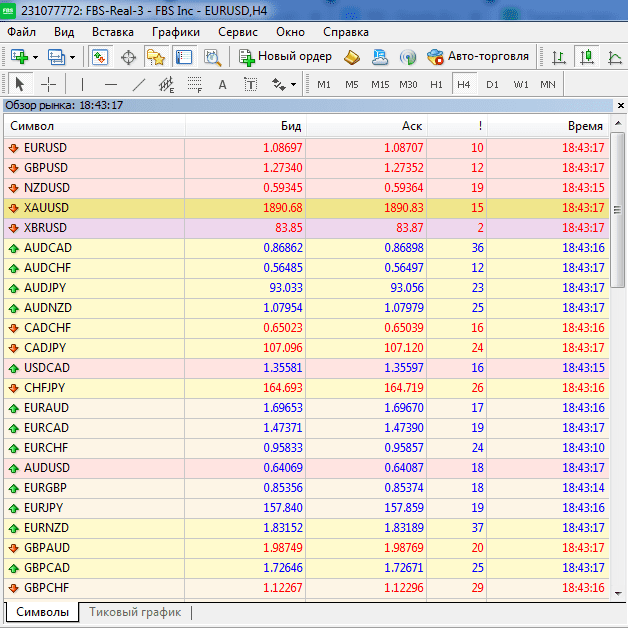The image size is (628, 628).
Task: Select the EURUSD symbol row
Action: (x=306, y=148)
